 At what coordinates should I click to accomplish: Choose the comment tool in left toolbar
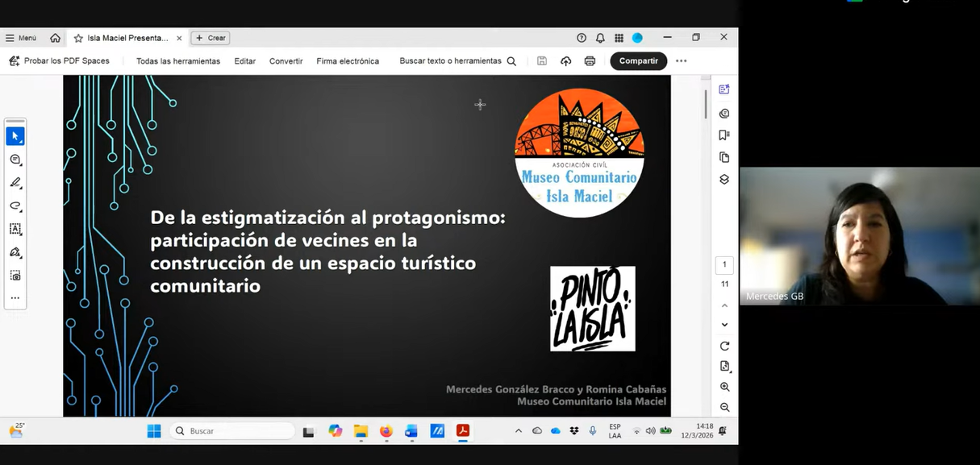(x=15, y=160)
